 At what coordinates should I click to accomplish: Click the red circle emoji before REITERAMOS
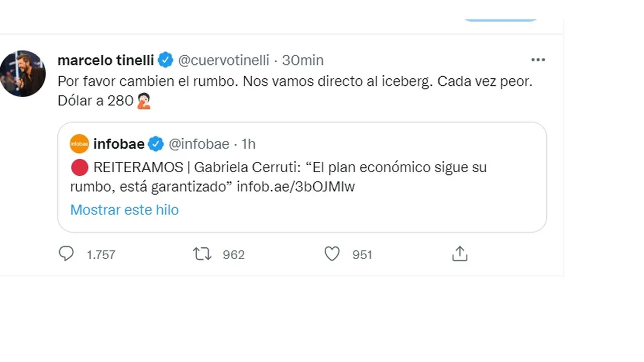pyautogui.click(x=79, y=167)
